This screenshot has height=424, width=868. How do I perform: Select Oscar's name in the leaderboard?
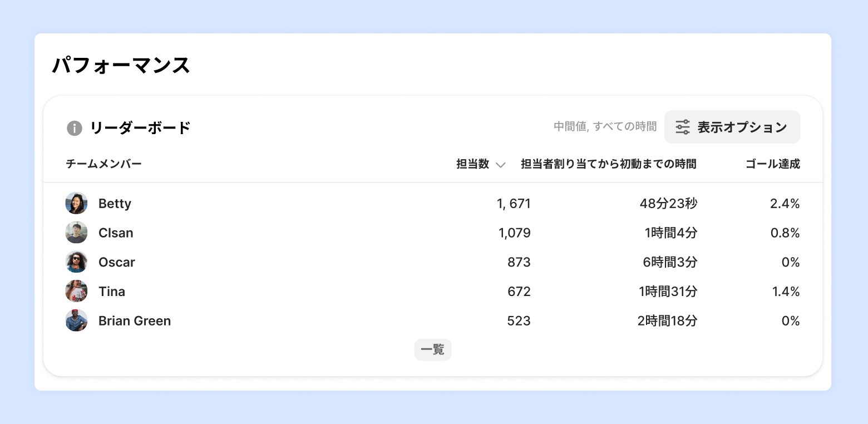[117, 262]
